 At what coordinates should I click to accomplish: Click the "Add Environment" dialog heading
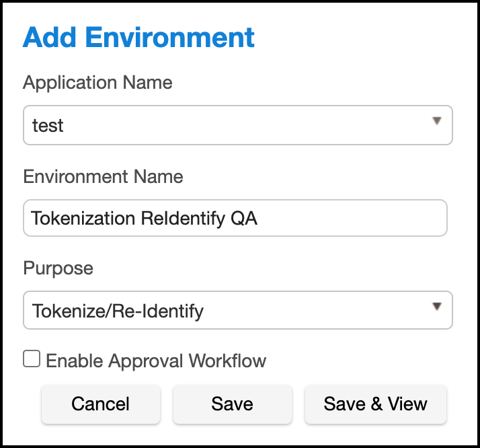click(139, 38)
